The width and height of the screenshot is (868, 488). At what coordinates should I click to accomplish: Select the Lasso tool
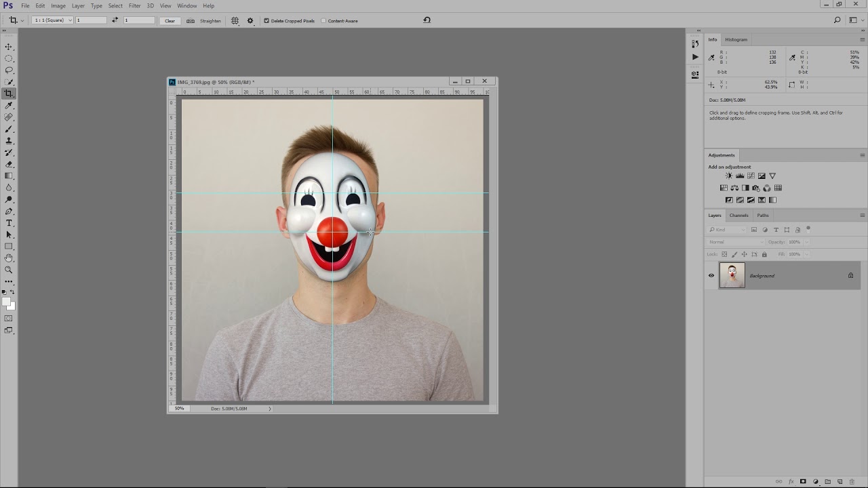pos(9,70)
